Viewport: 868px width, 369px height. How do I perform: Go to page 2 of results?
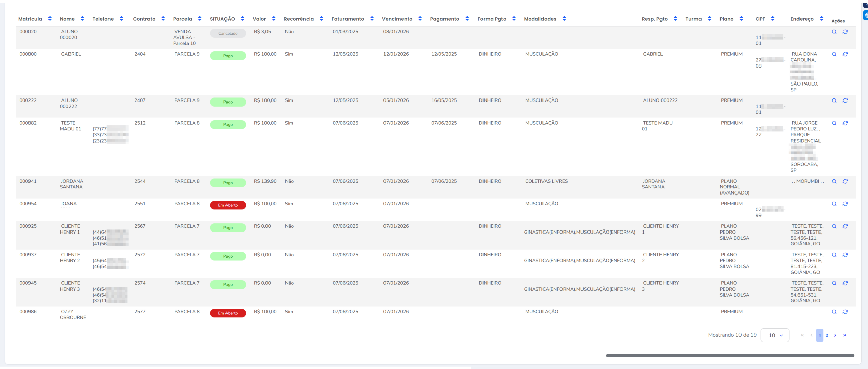tap(827, 335)
